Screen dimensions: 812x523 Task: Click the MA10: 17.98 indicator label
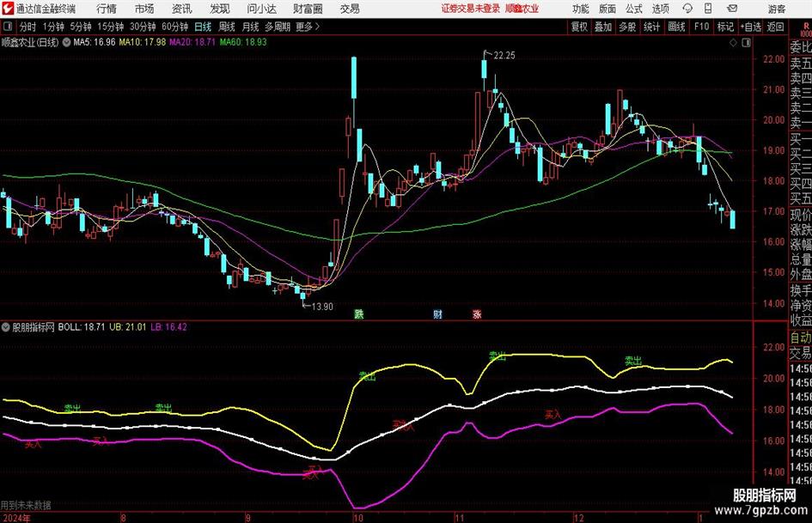(x=143, y=42)
